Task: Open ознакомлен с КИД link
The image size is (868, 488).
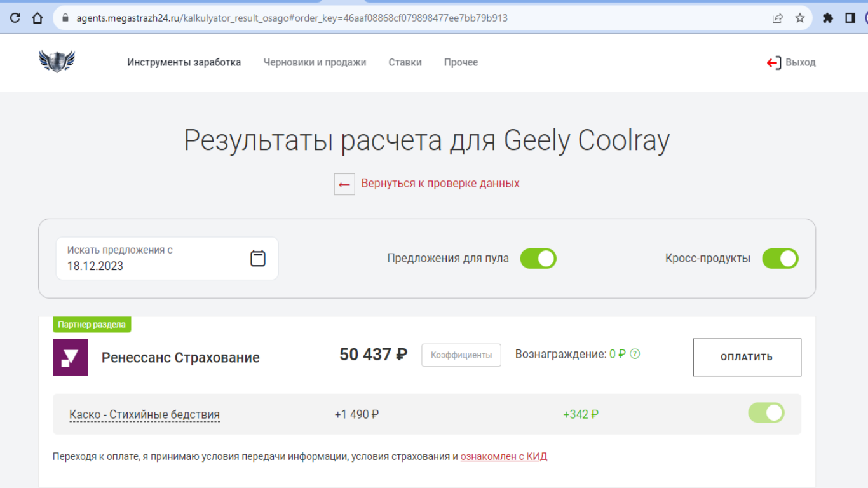Action: pos(504,456)
